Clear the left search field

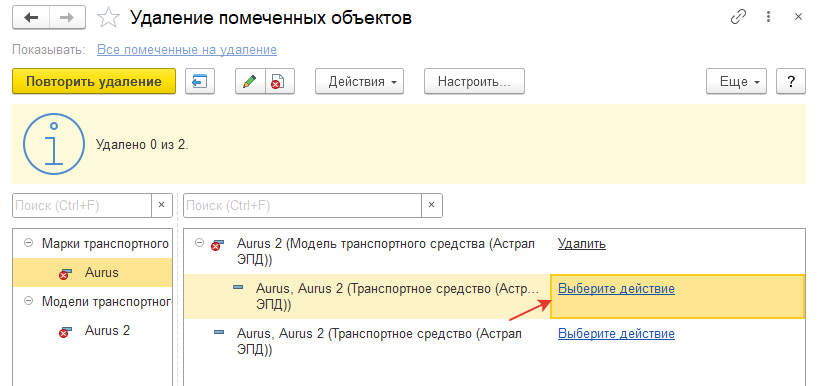[162, 205]
